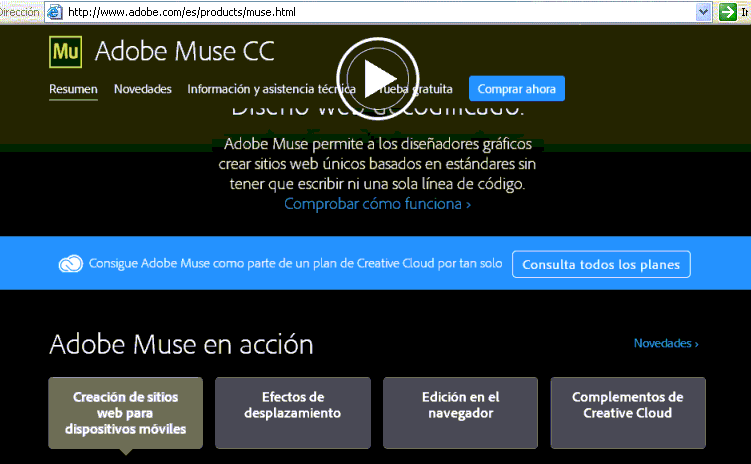Select Creación de sitios web para dispositivos móviles
Viewport: 751px width, 464px height.
[125, 413]
